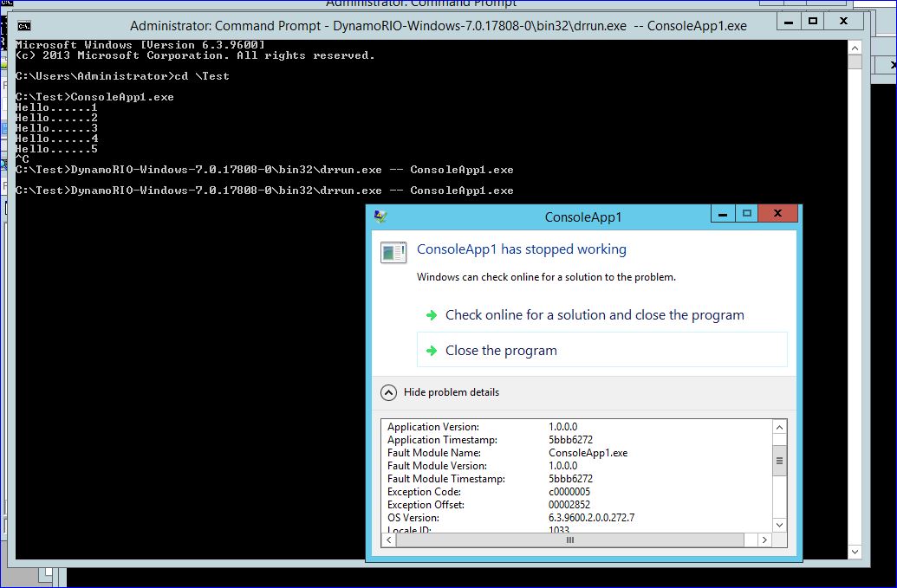Click the ConsoleApp1 dialog title bar icon
This screenshot has height=588, width=897.
pyautogui.click(x=380, y=216)
